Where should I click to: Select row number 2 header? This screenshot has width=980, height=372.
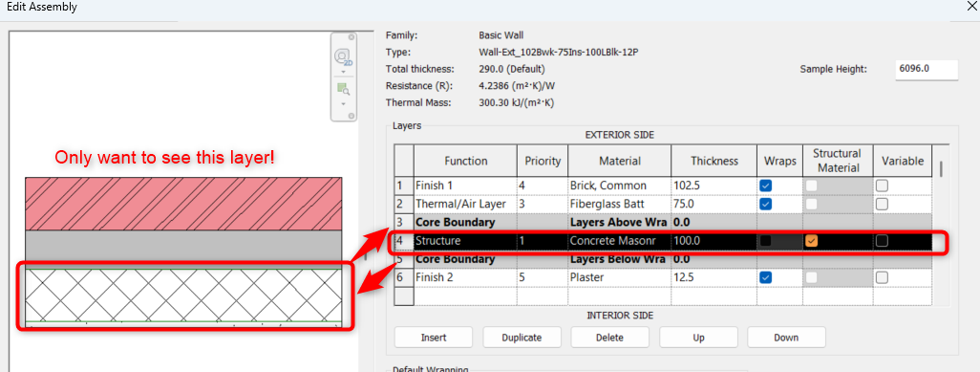pos(404,204)
